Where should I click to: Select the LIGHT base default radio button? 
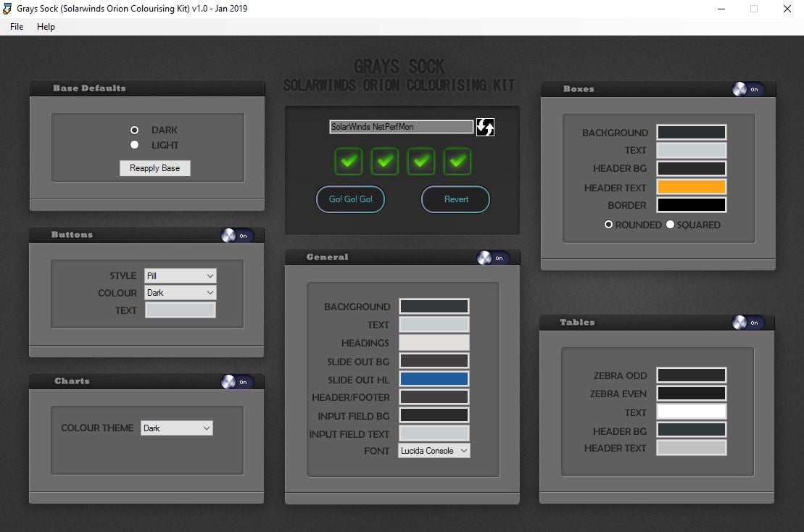pyautogui.click(x=134, y=145)
